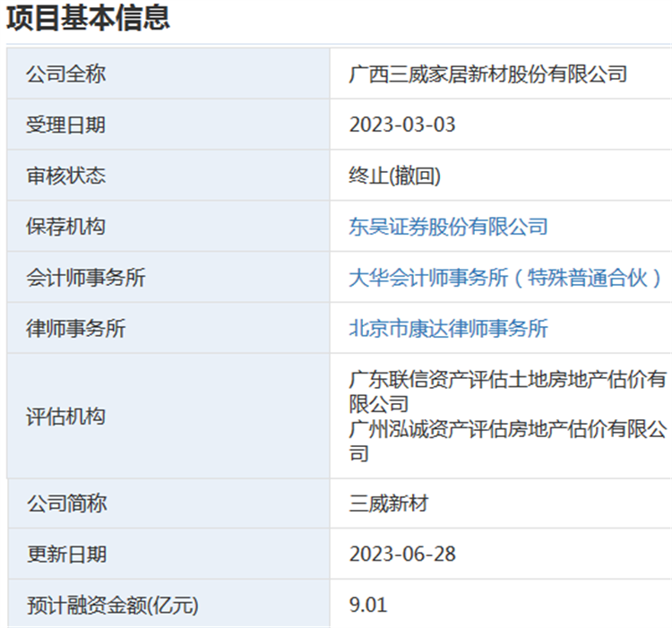672x628 pixels.
Task: Select the 项目基本信息 heading
Action: point(89,18)
